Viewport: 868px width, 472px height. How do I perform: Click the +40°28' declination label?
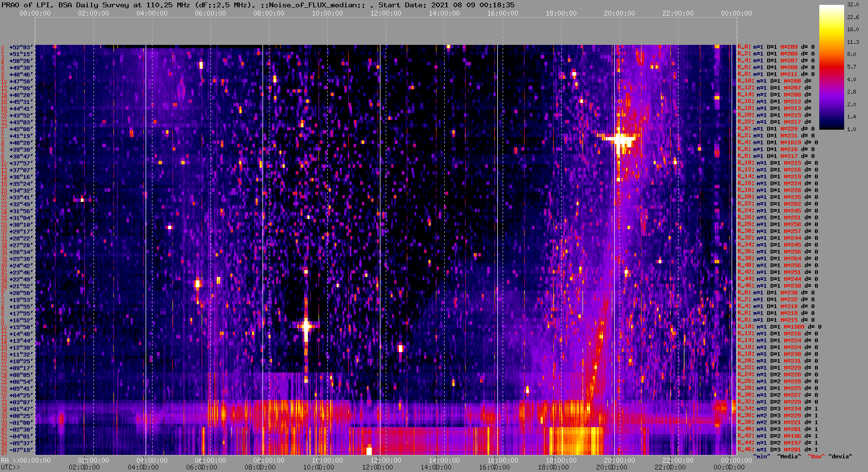21,143
